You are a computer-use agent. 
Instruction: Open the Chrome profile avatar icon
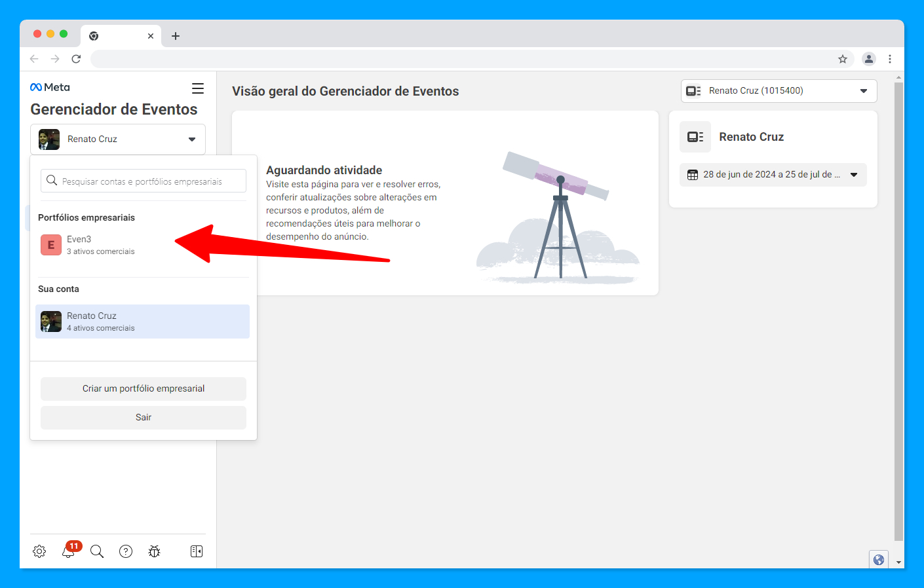tap(869, 59)
